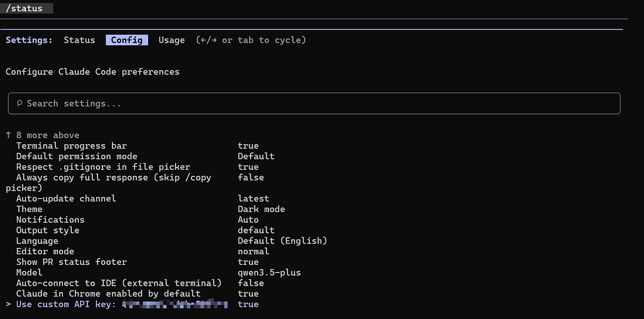
Task: Click the 'Settings:' label
Action: (29, 40)
